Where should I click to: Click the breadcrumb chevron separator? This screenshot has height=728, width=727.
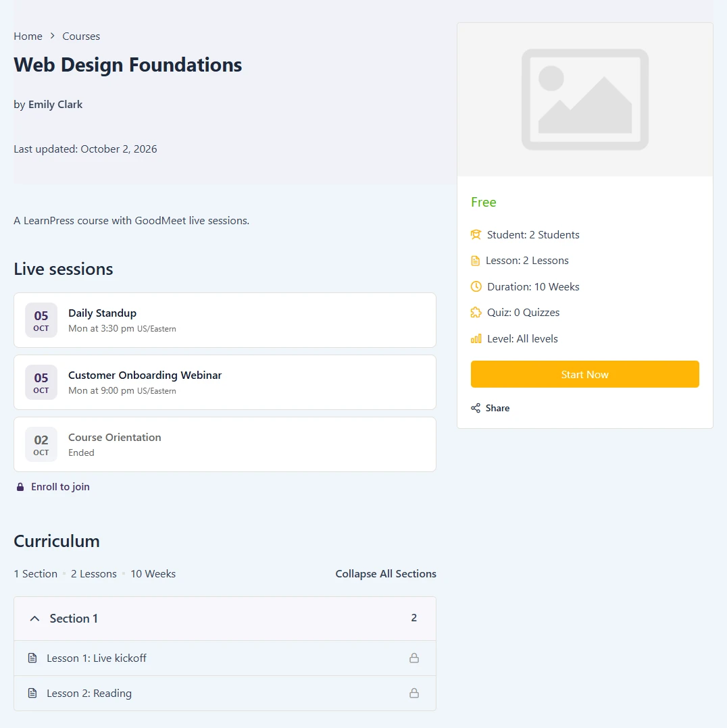pos(53,36)
